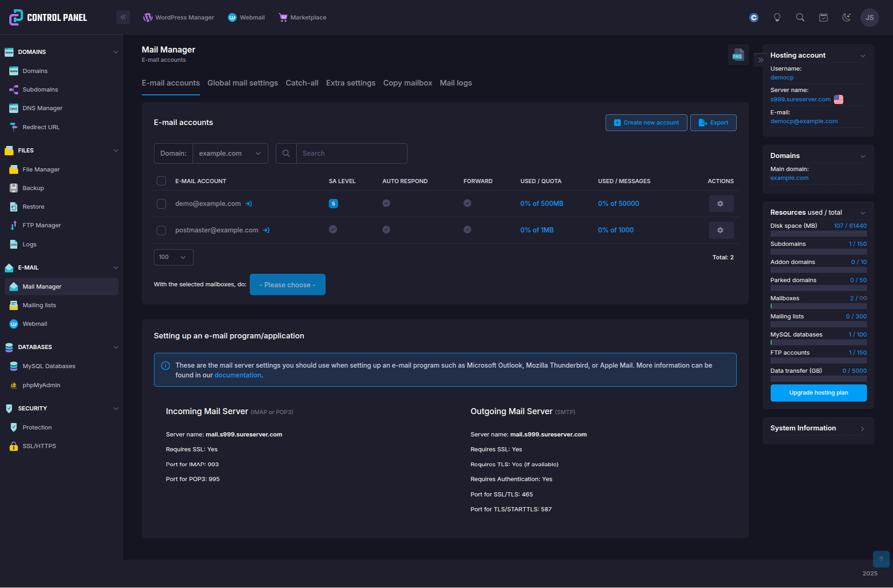Toggle forward for postmaster@example.com
This screenshot has width=893, height=588.
tap(467, 230)
